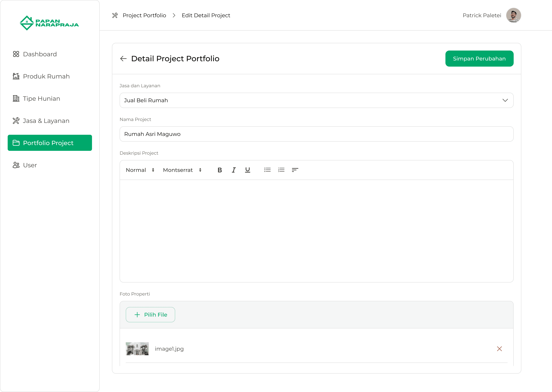Image resolution: width=552 pixels, height=392 pixels.
Task: Click the Nama Project input field
Action: pos(316,134)
